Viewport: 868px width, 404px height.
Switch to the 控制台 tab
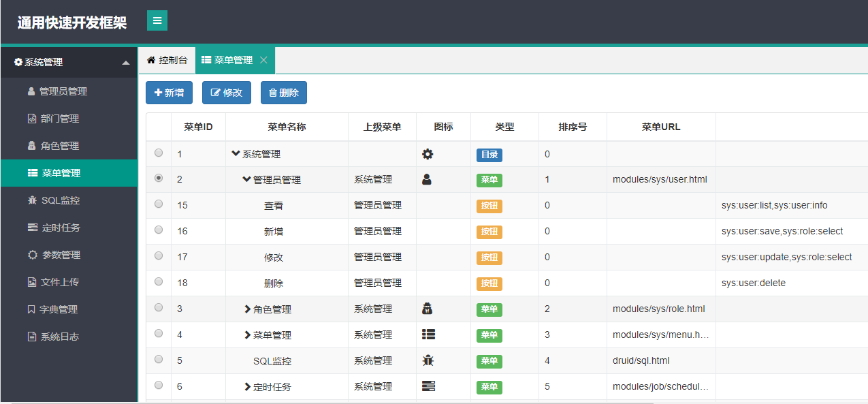167,60
